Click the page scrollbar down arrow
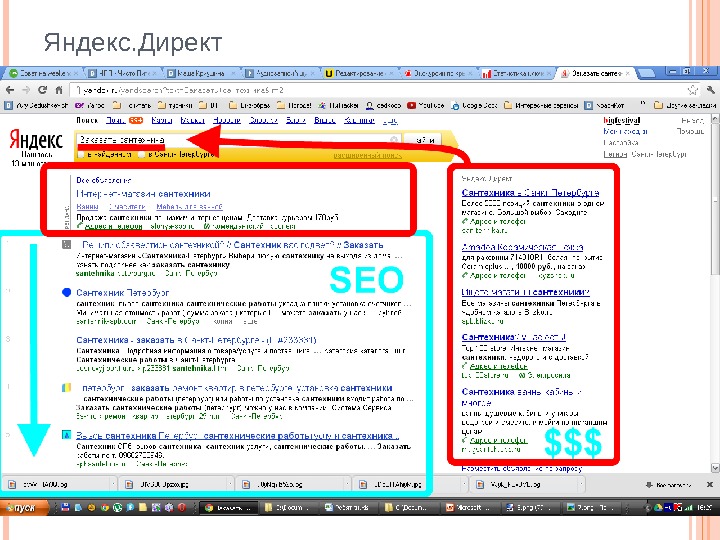The height and width of the screenshot is (540, 720). coord(715,467)
